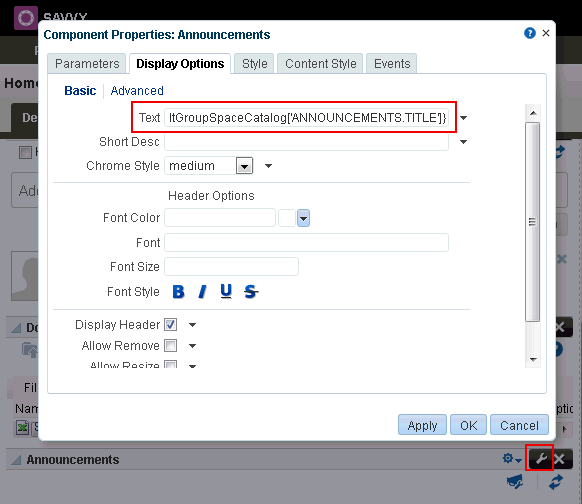Click the scrollbar down arrow

click(x=533, y=360)
